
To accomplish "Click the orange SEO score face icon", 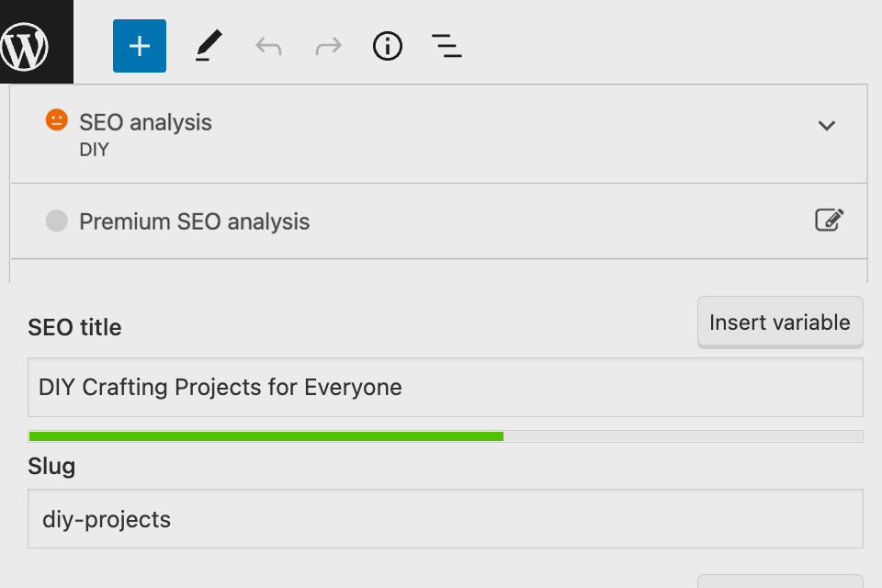I will 57,120.
